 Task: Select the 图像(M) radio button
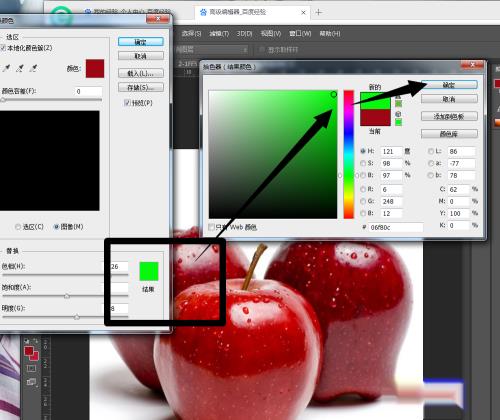[x=56, y=227]
